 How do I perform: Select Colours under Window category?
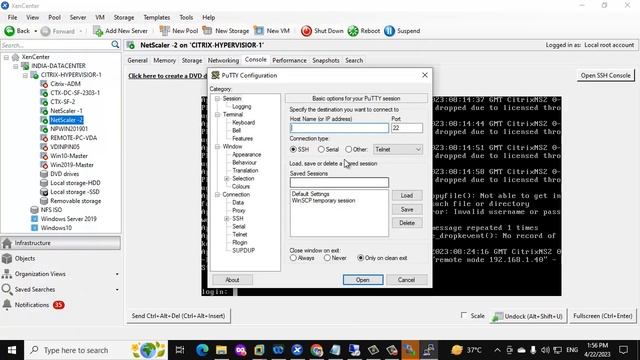pyautogui.click(x=241, y=187)
